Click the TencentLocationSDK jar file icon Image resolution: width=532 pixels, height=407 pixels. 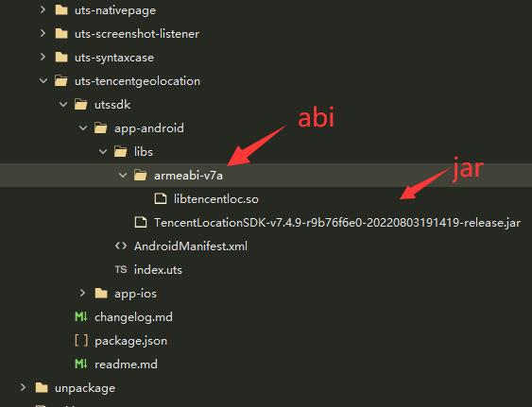pos(141,223)
